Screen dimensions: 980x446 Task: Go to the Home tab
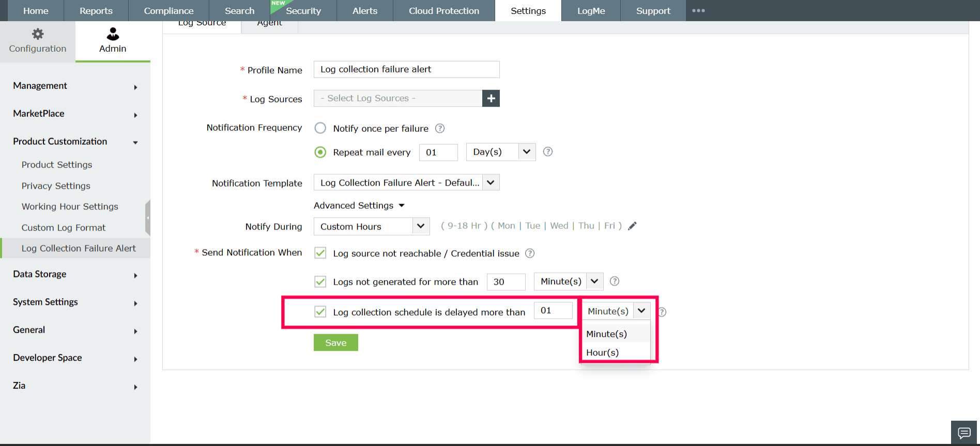point(36,10)
